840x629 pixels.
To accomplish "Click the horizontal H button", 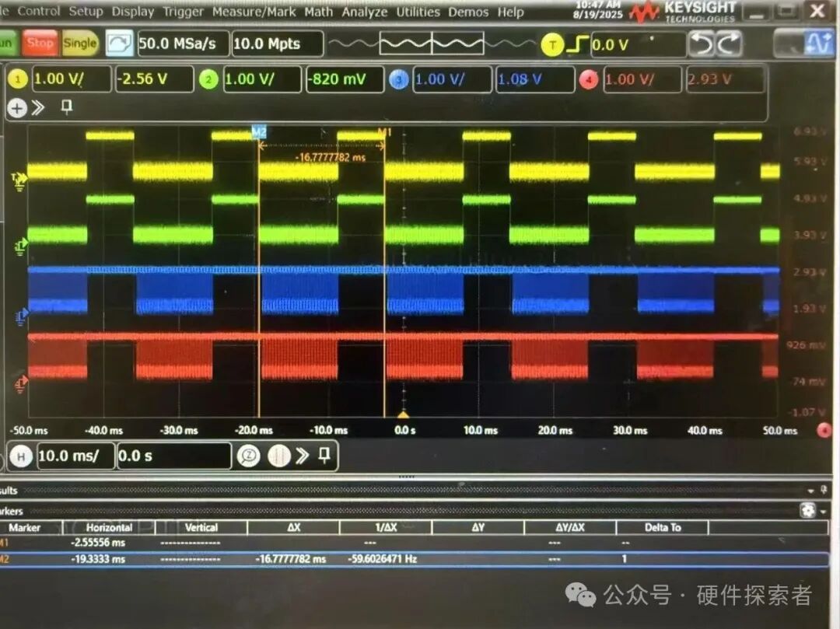I will (x=21, y=456).
